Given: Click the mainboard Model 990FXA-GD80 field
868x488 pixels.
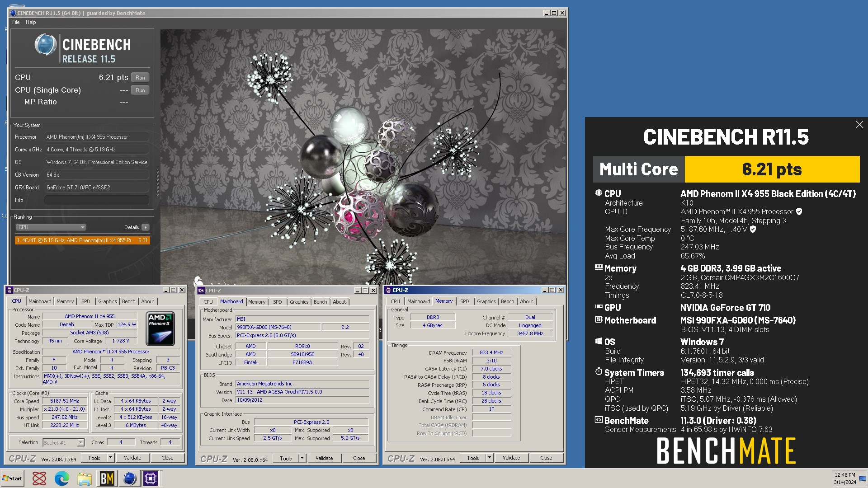Looking at the screenshot, I should tap(278, 327).
